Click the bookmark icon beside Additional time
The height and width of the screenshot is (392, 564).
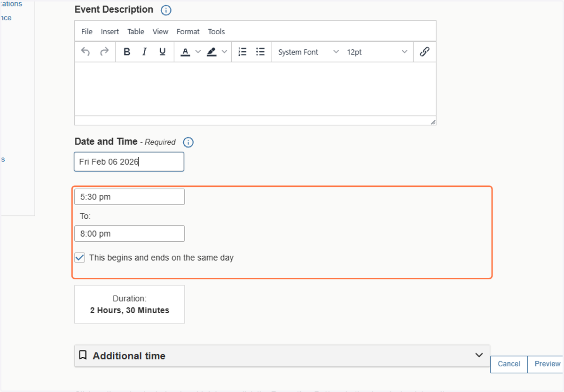83,355
